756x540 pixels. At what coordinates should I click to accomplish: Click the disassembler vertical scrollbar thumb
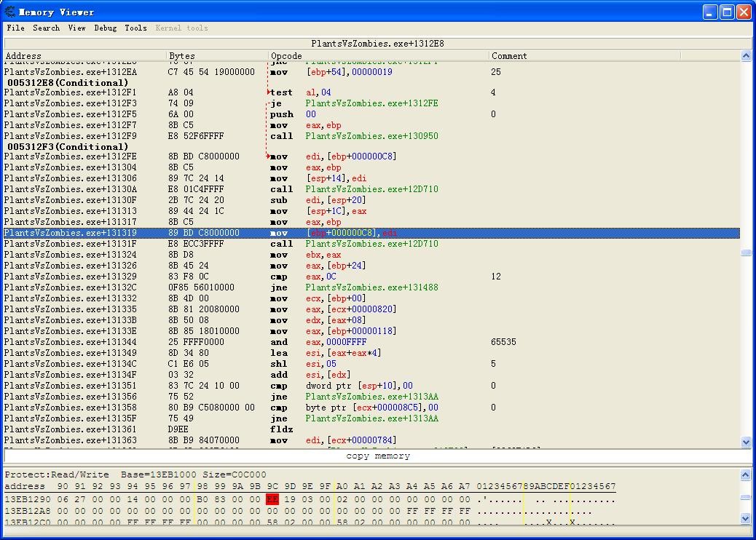coord(746,253)
